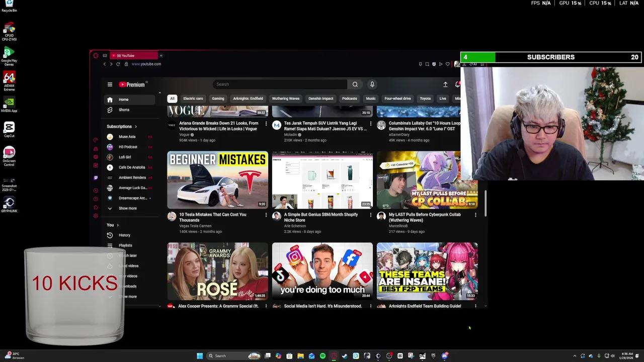
Task: Select the Four-wheel drive chip
Action: pyautogui.click(x=397, y=99)
